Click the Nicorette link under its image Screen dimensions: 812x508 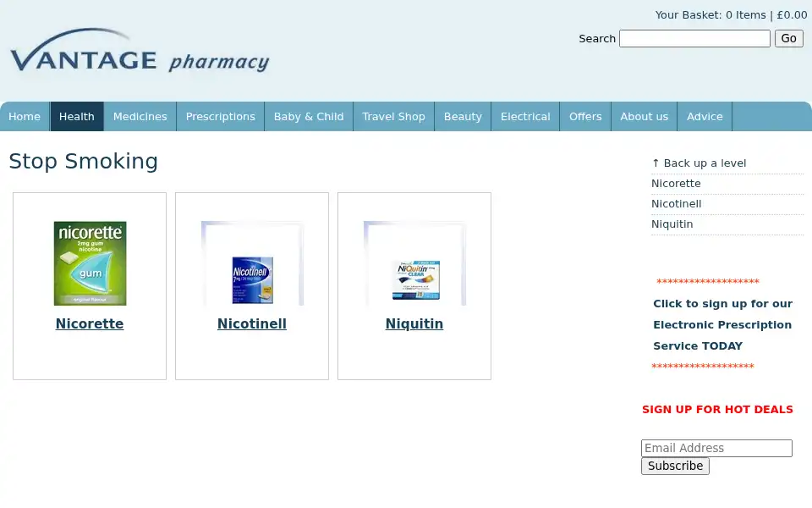pos(90,323)
